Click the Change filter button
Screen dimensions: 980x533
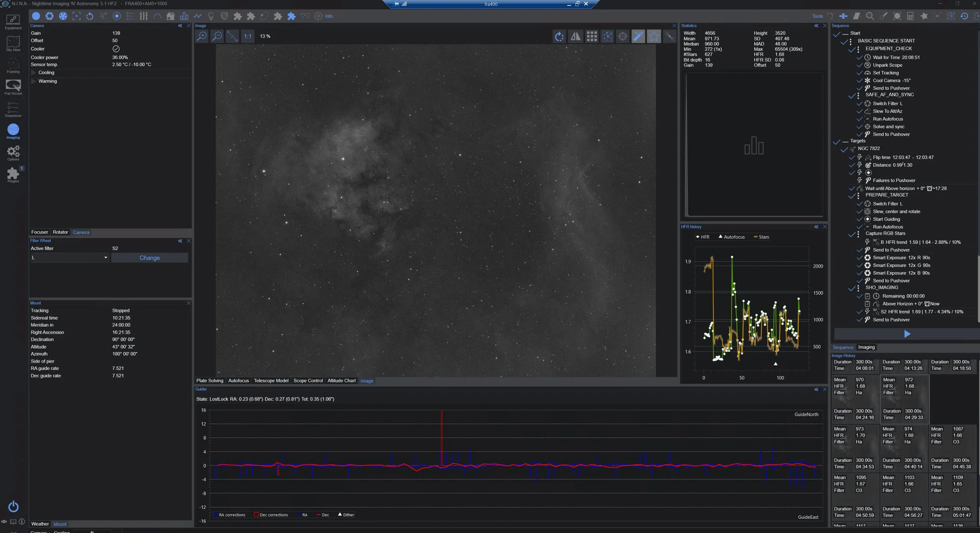tap(149, 258)
